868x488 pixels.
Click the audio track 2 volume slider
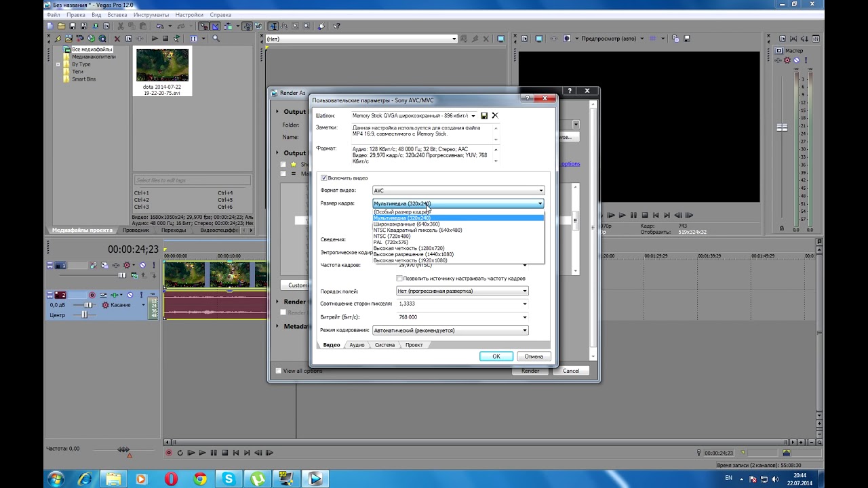(87, 305)
